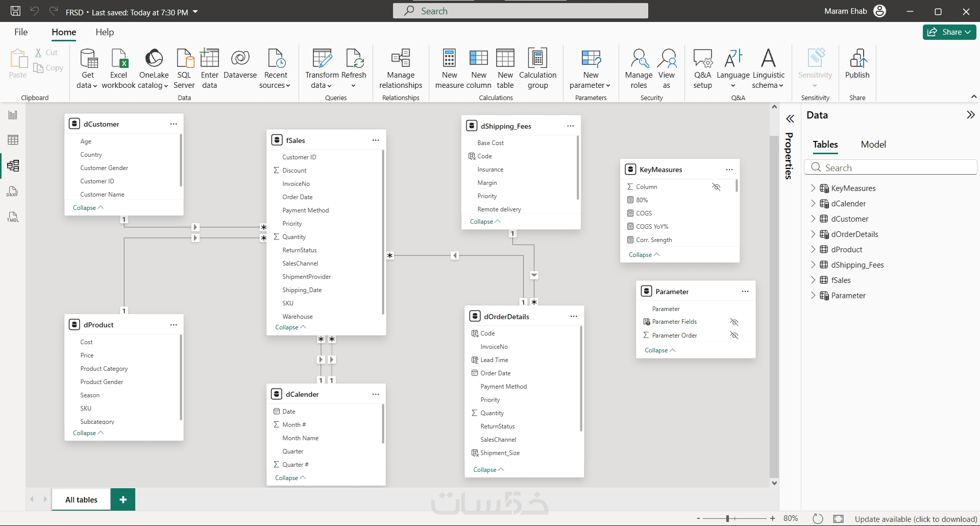Viewport: 980px width, 526px height.
Task: Unhide the Column field in KeyMeasures
Action: [716, 187]
